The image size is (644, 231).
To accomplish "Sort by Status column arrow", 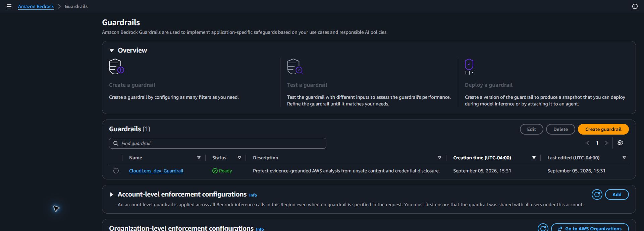I will [239, 158].
